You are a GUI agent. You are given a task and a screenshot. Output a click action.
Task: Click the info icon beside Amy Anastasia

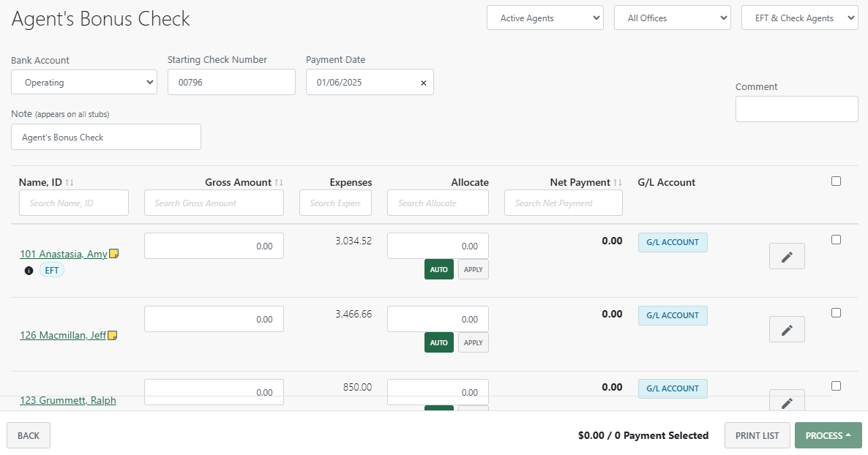[x=27, y=270]
